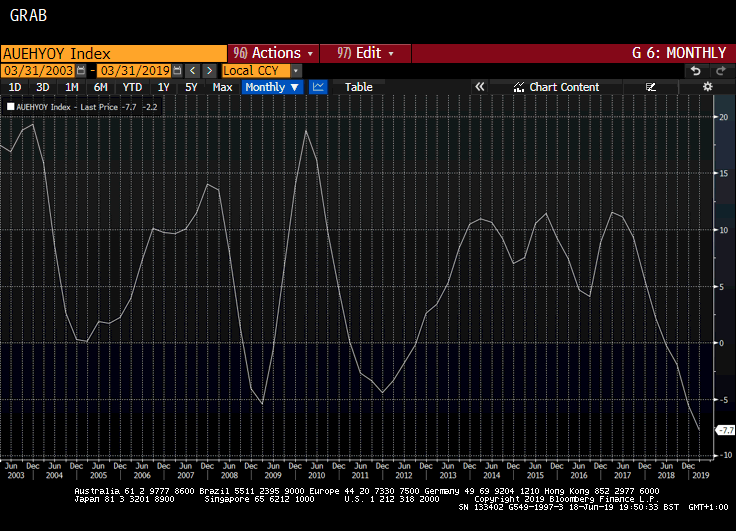Image resolution: width=736 pixels, height=531 pixels.
Task: Click the annotate pencil icon
Action: [x=651, y=87]
